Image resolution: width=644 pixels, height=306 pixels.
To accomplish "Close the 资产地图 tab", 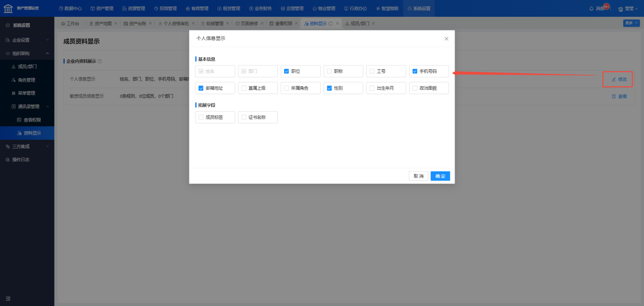I will click(x=115, y=24).
